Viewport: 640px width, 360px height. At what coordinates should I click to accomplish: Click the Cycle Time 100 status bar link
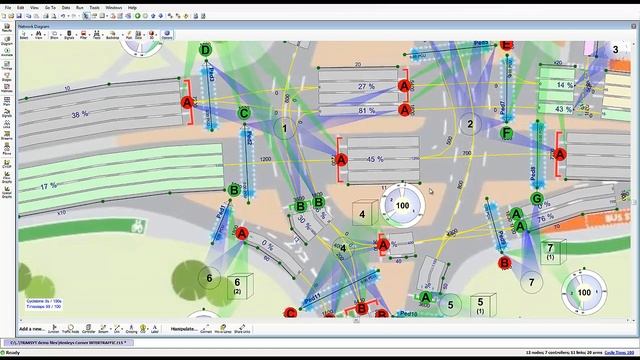[619, 352]
